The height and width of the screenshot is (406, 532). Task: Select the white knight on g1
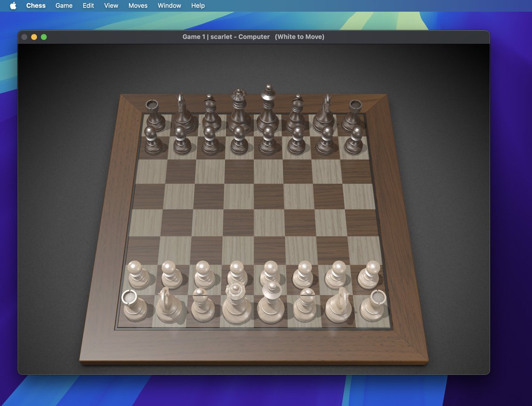[339, 306]
